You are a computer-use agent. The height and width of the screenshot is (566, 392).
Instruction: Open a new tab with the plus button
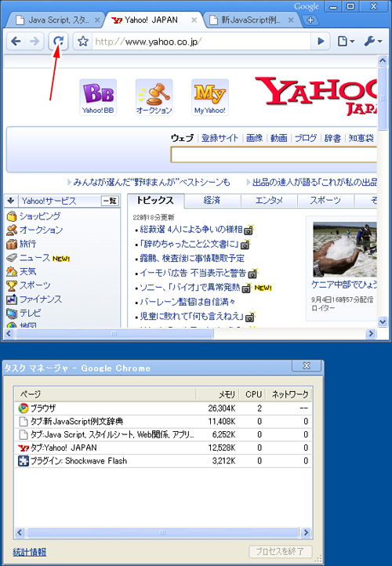pos(310,20)
